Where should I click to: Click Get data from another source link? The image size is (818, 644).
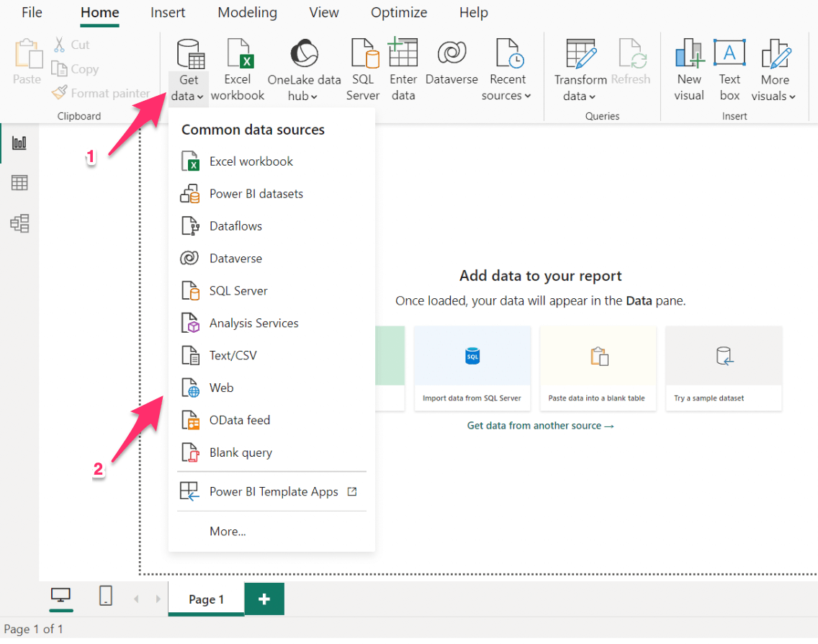pos(541,426)
